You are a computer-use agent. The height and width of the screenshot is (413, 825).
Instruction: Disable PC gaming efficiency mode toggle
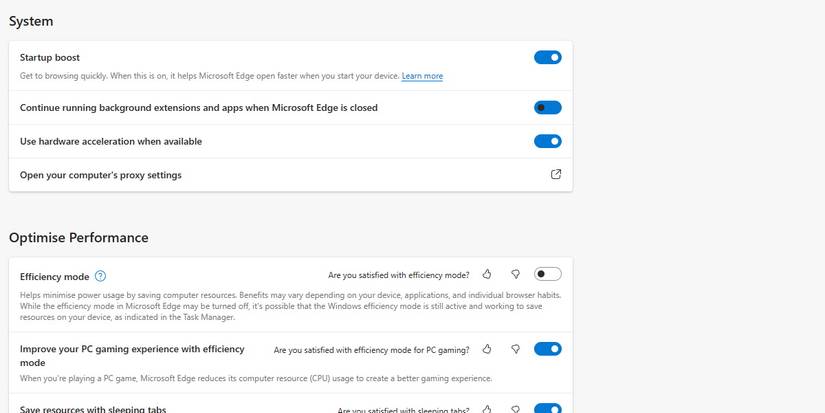(547, 349)
